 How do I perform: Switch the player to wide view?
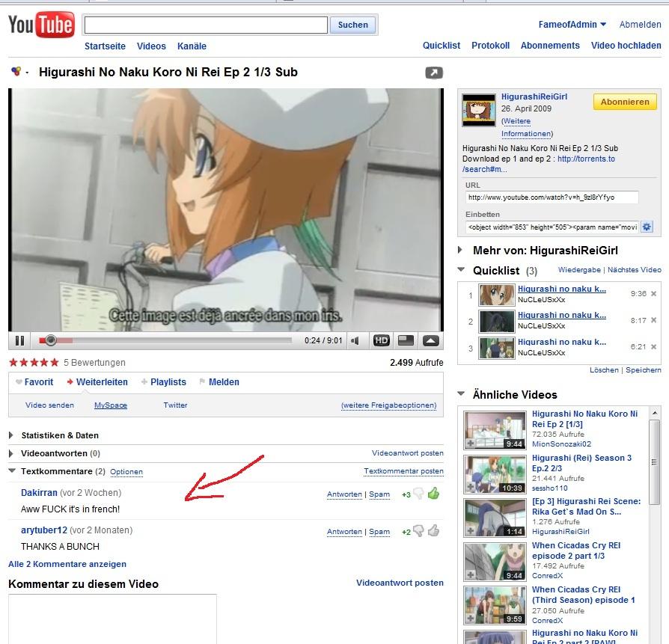(x=406, y=340)
